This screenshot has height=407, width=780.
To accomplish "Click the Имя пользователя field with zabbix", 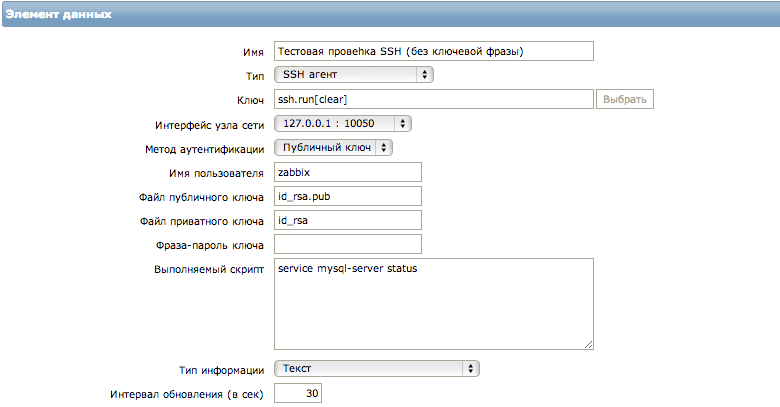I will point(348,172).
